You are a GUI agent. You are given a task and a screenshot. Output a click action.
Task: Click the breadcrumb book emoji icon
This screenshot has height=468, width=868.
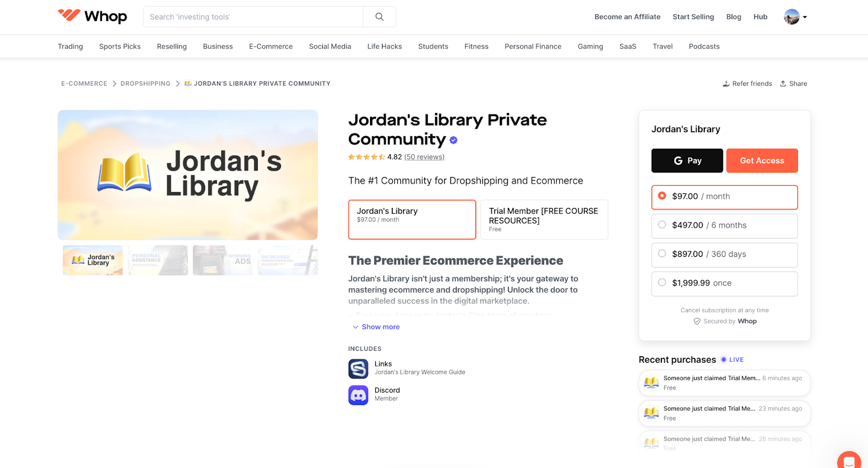[x=188, y=84]
